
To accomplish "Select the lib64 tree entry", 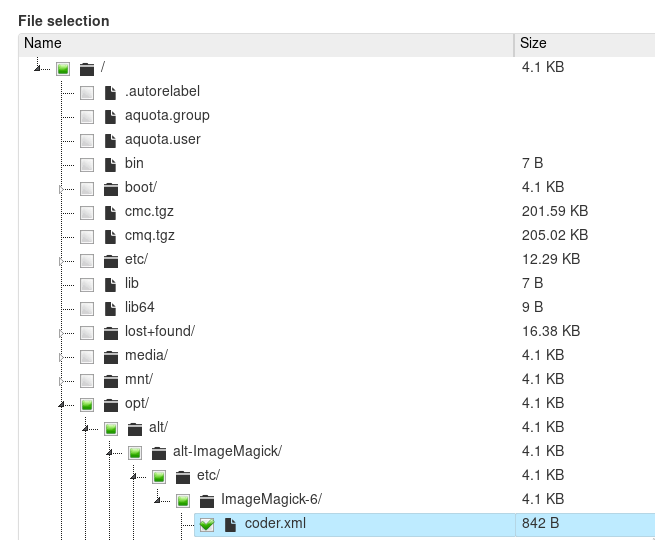I will click(x=139, y=308).
